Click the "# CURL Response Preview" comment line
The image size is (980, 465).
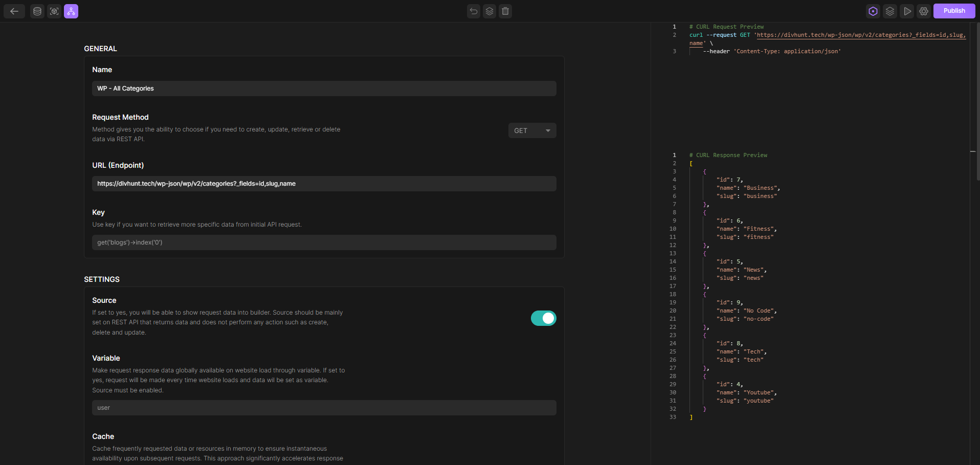coord(728,156)
